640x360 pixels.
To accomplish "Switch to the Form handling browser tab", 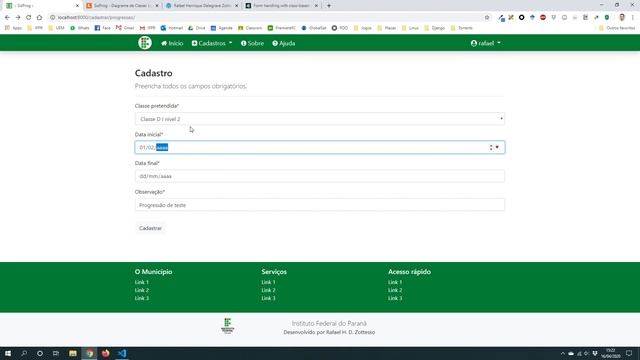I will pos(282,6).
